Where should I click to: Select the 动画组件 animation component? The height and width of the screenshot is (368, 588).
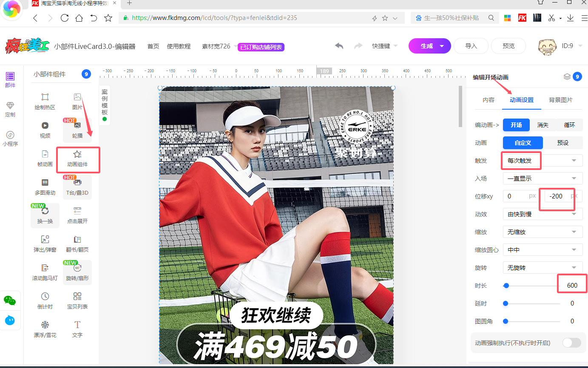[x=77, y=159]
